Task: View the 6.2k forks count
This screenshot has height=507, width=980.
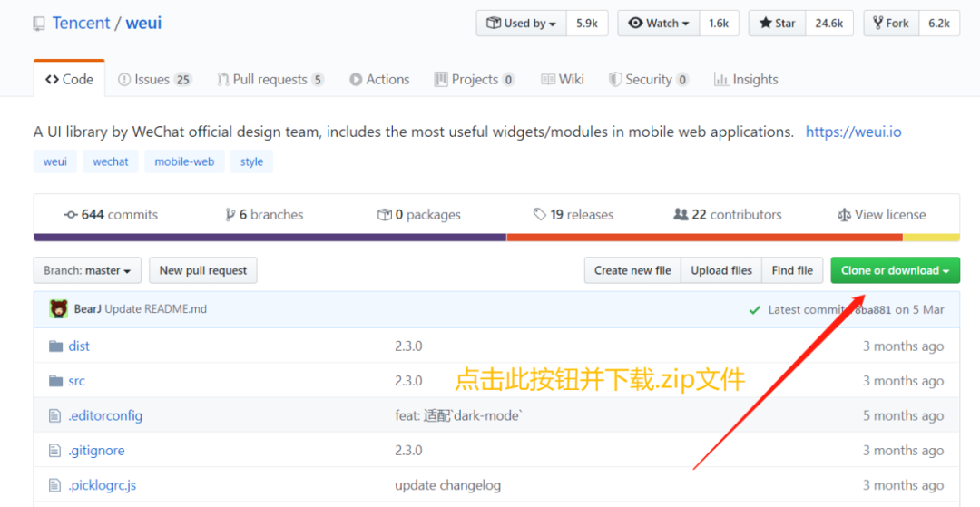Action: tap(939, 23)
